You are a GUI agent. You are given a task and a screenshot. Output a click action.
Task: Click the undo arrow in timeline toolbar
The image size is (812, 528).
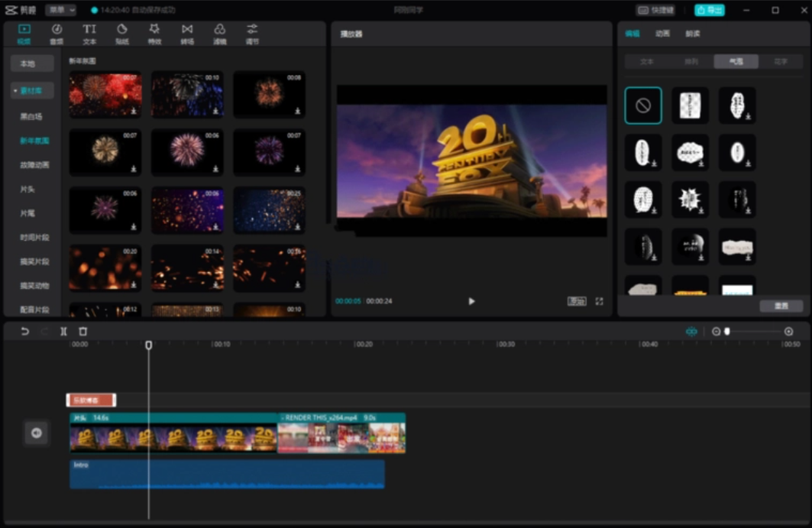click(x=24, y=332)
